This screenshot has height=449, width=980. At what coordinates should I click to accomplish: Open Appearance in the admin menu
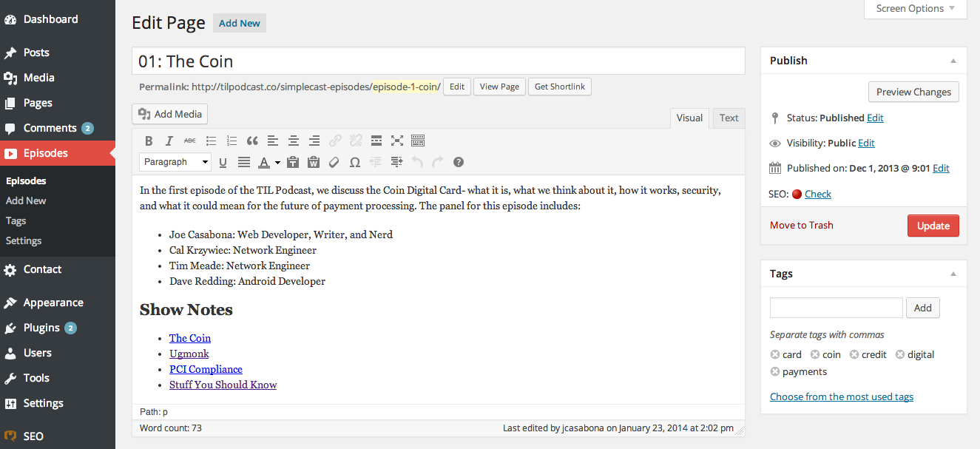[x=58, y=303]
